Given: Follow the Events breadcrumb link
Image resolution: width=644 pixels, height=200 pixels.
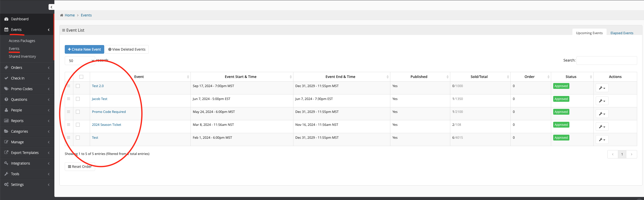Looking at the screenshot, I should point(86,15).
